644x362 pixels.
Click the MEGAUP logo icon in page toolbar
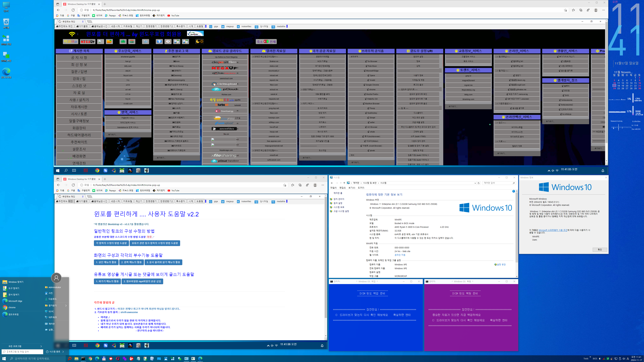tap(88, 41)
